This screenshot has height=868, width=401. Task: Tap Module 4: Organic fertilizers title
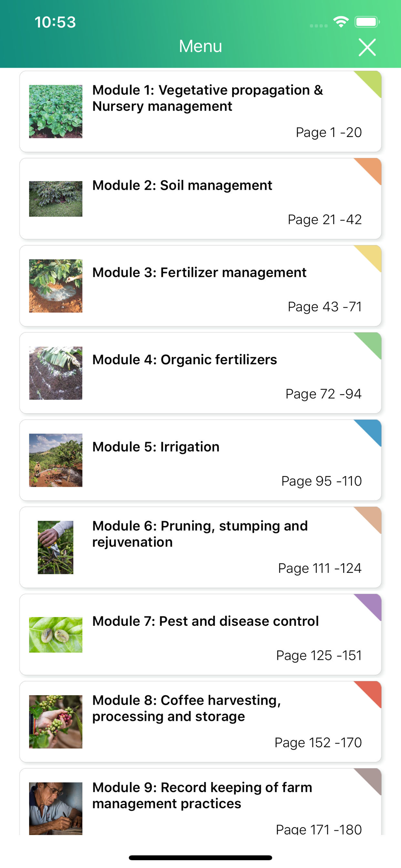(x=184, y=360)
